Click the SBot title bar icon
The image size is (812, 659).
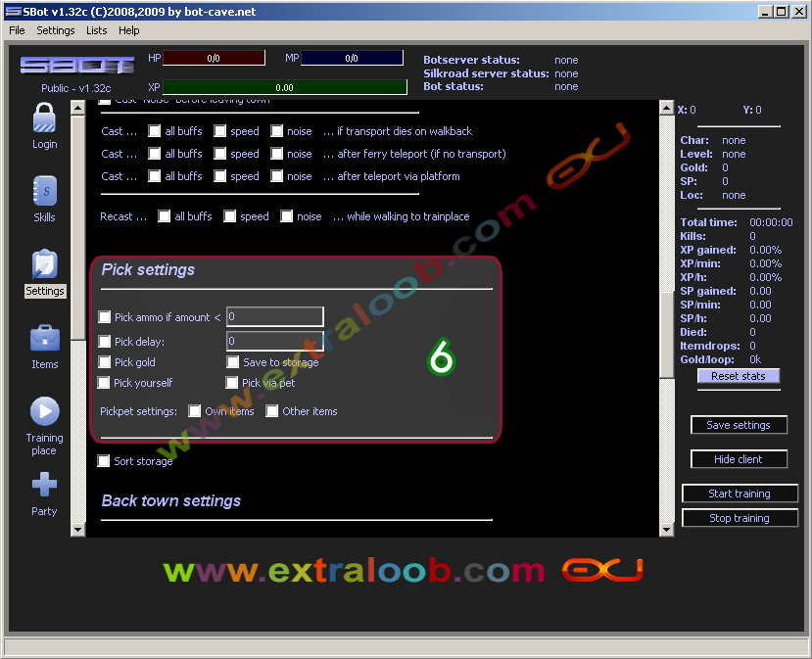click(x=13, y=12)
